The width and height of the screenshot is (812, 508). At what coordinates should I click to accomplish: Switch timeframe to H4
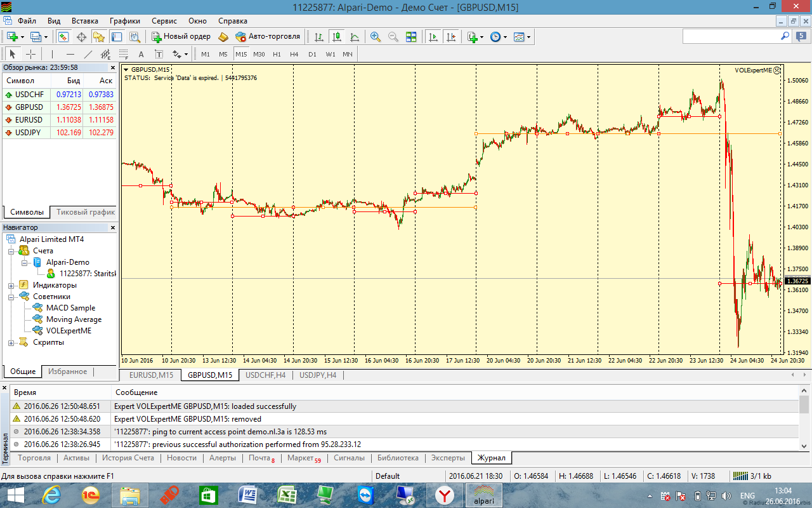(x=294, y=54)
